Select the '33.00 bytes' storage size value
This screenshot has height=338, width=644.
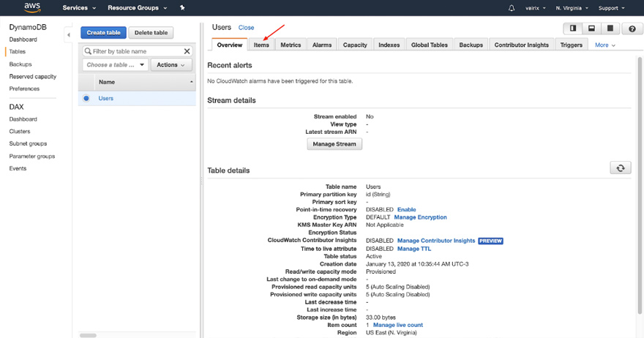[381, 318]
